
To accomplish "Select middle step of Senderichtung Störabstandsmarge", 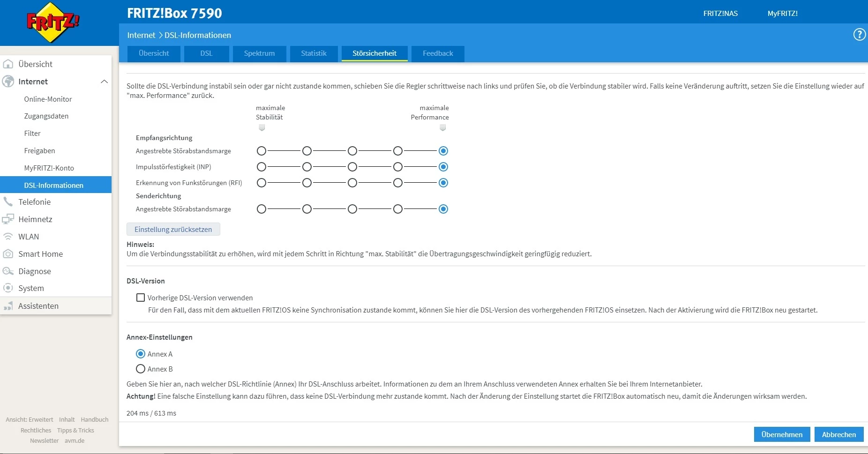I will [x=352, y=209].
